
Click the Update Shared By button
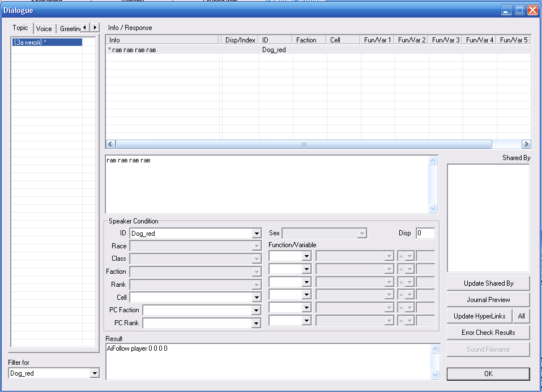click(488, 283)
